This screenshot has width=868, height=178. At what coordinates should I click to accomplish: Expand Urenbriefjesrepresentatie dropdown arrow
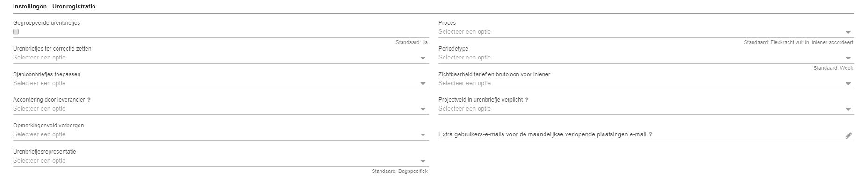click(423, 161)
